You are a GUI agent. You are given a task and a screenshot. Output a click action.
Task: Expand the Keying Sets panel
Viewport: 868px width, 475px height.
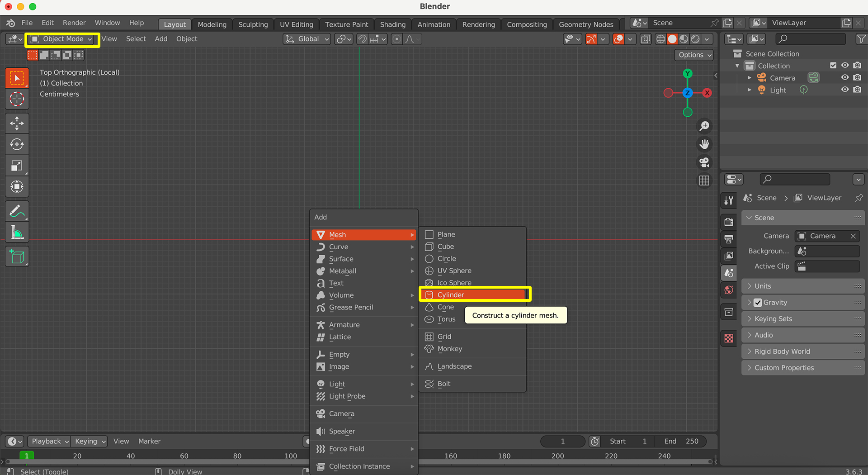803,318
